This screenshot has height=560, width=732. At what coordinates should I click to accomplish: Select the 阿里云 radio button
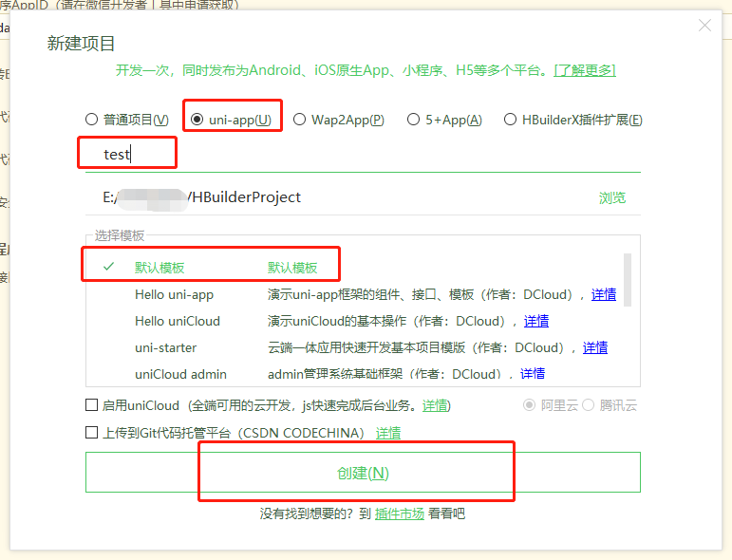coord(529,404)
